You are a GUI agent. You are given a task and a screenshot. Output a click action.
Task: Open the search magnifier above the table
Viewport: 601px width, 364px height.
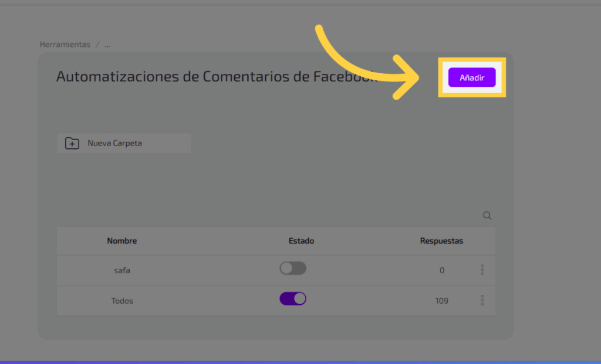pyautogui.click(x=487, y=216)
